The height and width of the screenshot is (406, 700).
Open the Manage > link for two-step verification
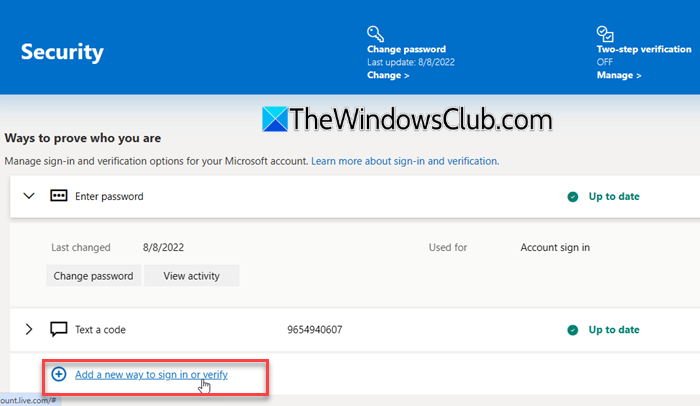(619, 75)
